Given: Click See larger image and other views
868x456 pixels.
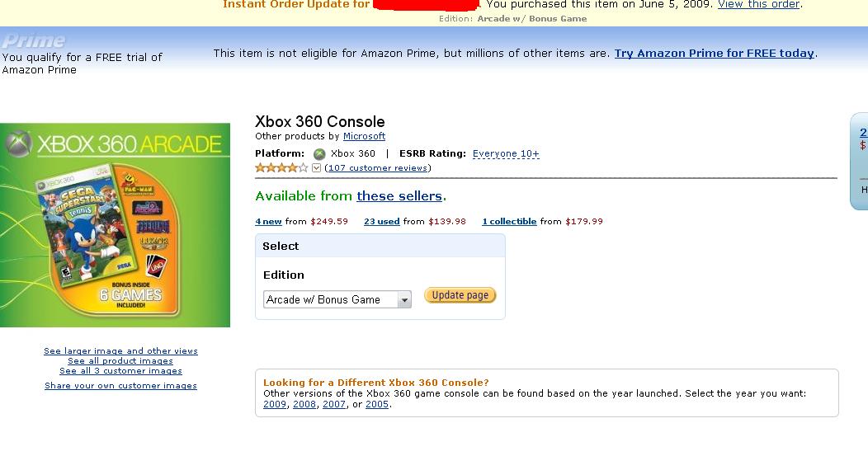Looking at the screenshot, I should coord(120,350).
